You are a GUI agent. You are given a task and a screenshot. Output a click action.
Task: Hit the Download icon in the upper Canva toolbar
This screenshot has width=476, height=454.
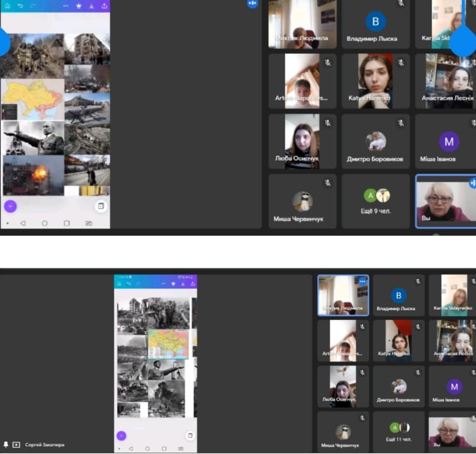tap(91, 6)
